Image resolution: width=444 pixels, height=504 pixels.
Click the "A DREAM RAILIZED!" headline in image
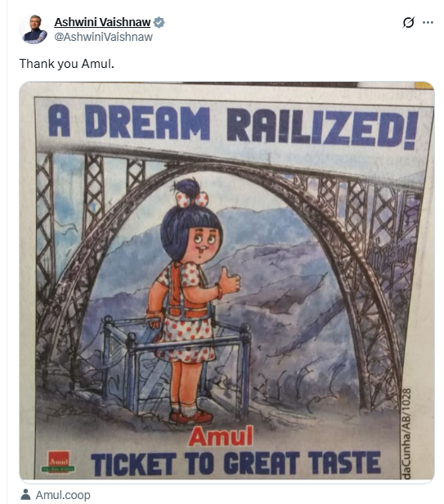233,126
